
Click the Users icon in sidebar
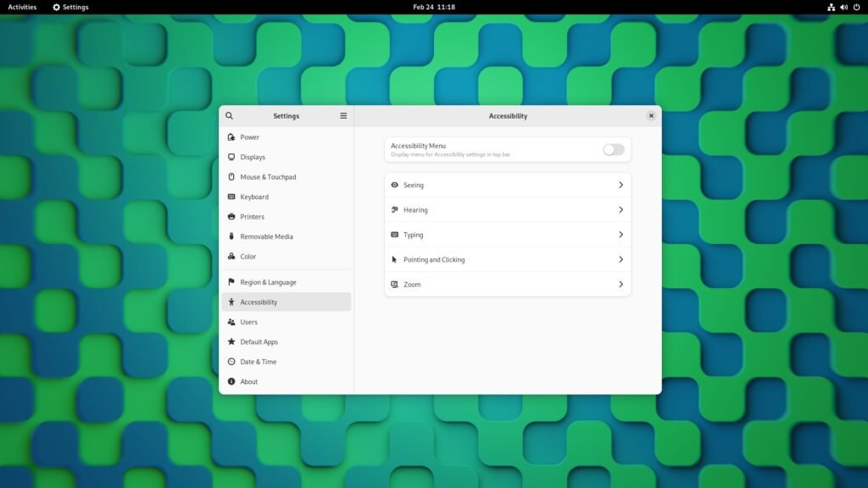(x=231, y=322)
